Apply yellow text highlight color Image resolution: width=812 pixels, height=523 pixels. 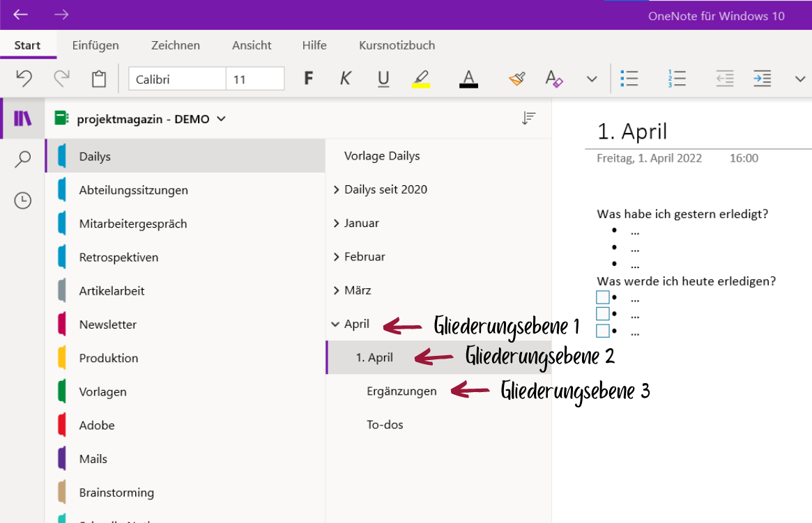point(420,79)
